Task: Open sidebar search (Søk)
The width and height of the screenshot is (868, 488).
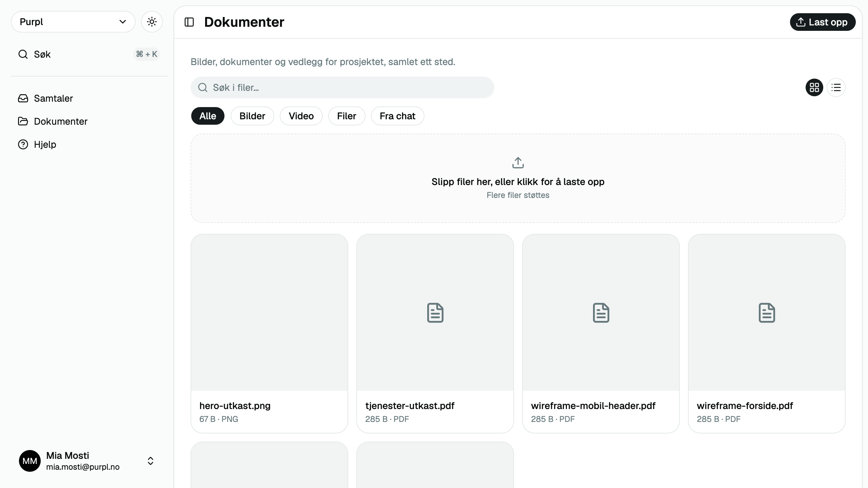Action: pos(89,54)
